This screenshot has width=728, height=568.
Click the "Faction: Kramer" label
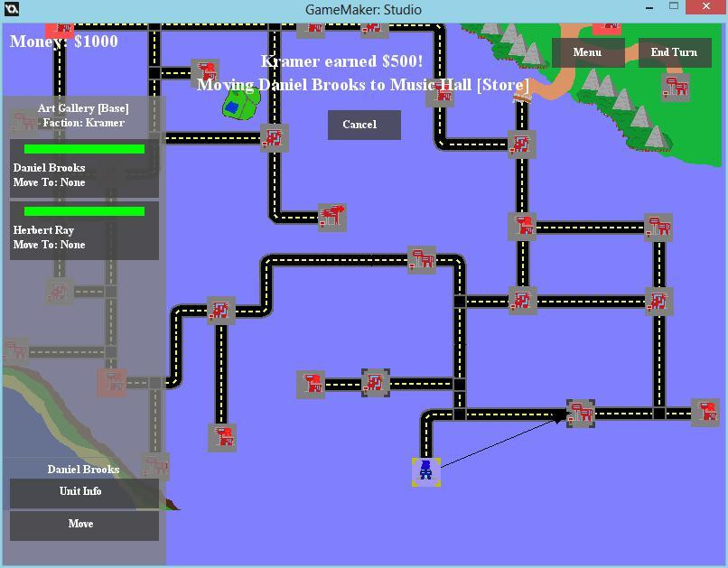(84, 123)
